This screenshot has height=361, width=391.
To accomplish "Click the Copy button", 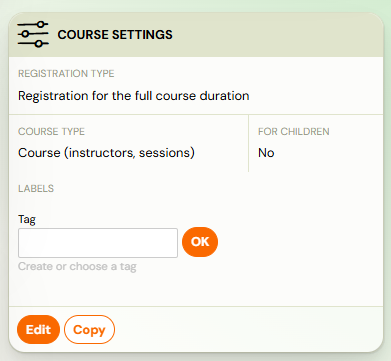I will (x=89, y=330).
